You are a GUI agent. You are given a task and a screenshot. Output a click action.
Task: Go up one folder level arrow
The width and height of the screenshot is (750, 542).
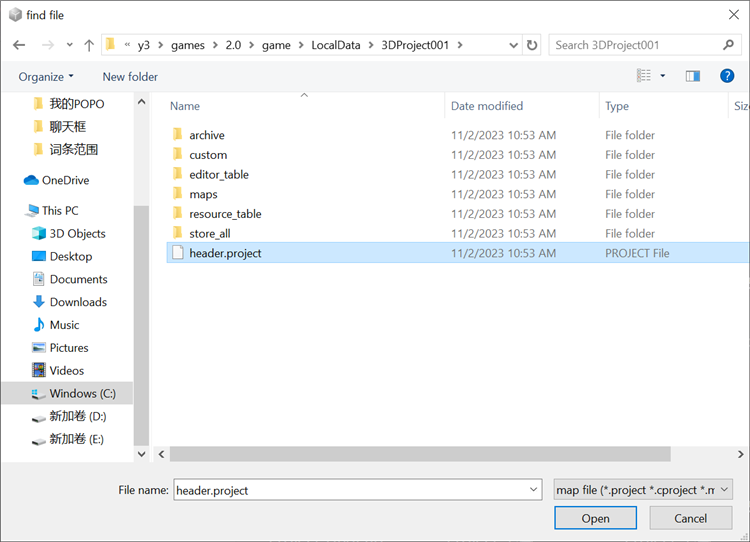coord(89,45)
